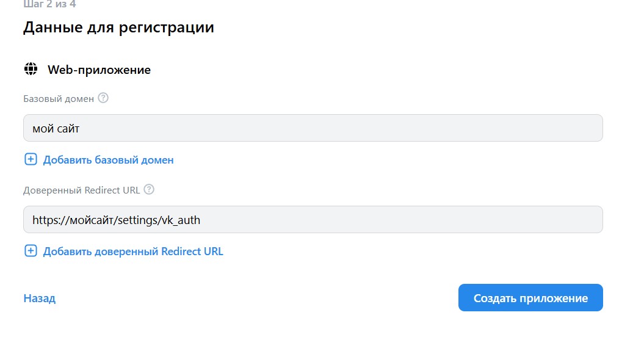This screenshot has width=644, height=340.
Task: Click the Создать приложение button
Action: tap(530, 298)
